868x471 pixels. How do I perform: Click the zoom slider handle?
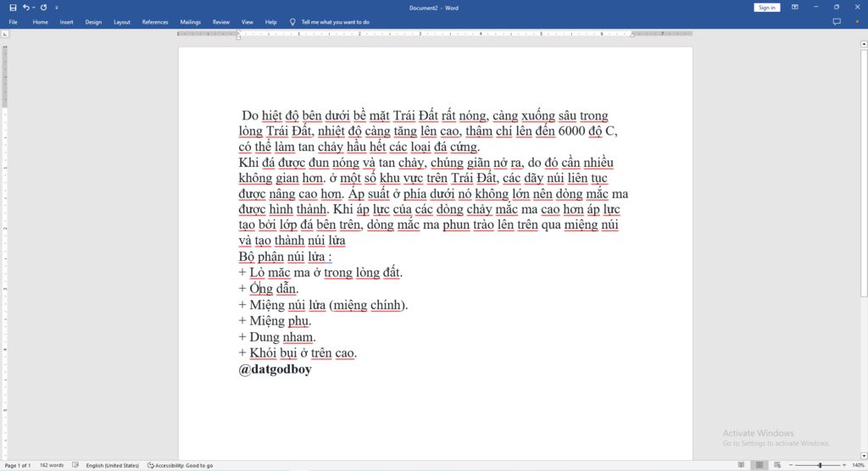tap(821, 465)
